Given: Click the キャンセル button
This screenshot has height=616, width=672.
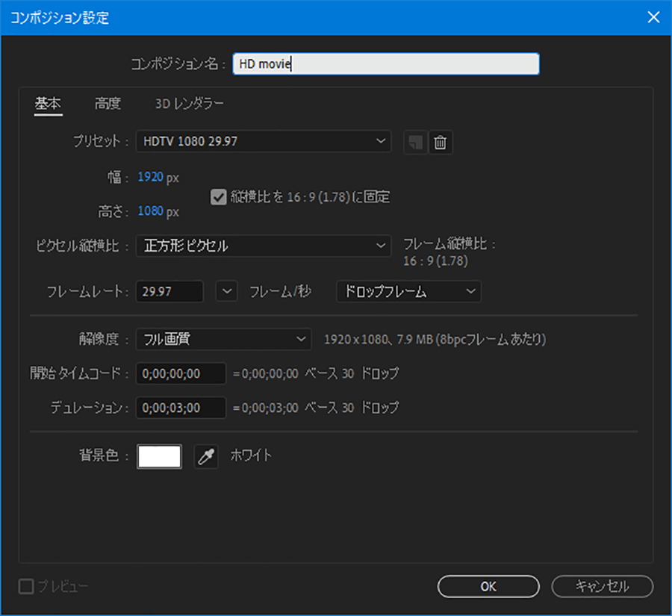Looking at the screenshot, I should (x=602, y=586).
